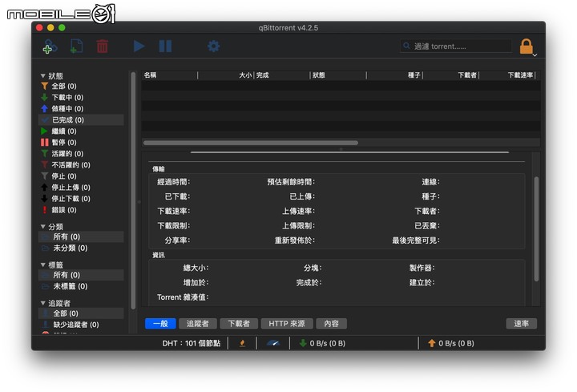577x392 pixels.
Task: Sort by the 名稱 column header
Action: click(x=170, y=75)
